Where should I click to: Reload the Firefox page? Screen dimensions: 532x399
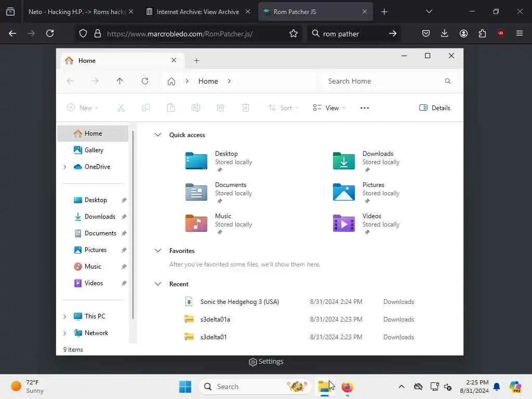50,33
